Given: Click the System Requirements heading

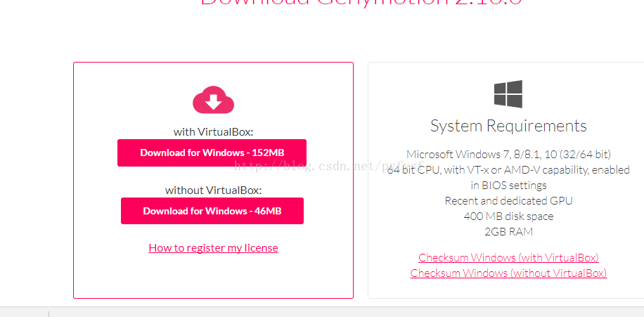Looking at the screenshot, I should click(x=508, y=126).
